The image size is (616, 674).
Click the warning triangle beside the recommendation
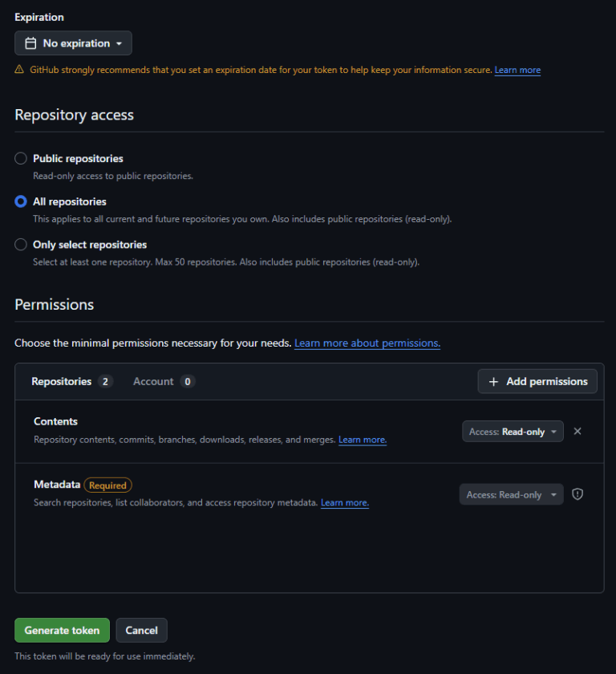click(x=18, y=70)
